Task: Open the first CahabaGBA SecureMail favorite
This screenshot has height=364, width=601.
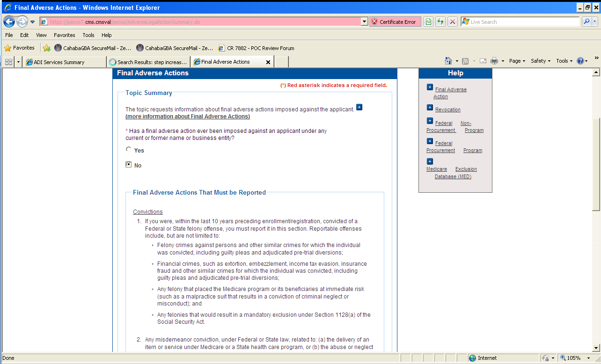Action: 93,48
